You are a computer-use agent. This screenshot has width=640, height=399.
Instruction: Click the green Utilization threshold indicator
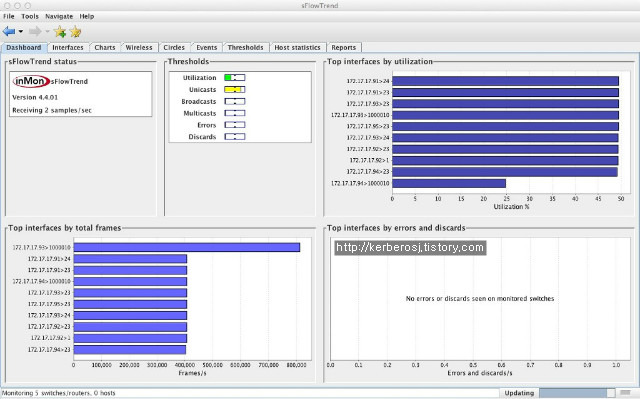pyautogui.click(x=235, y=78)
